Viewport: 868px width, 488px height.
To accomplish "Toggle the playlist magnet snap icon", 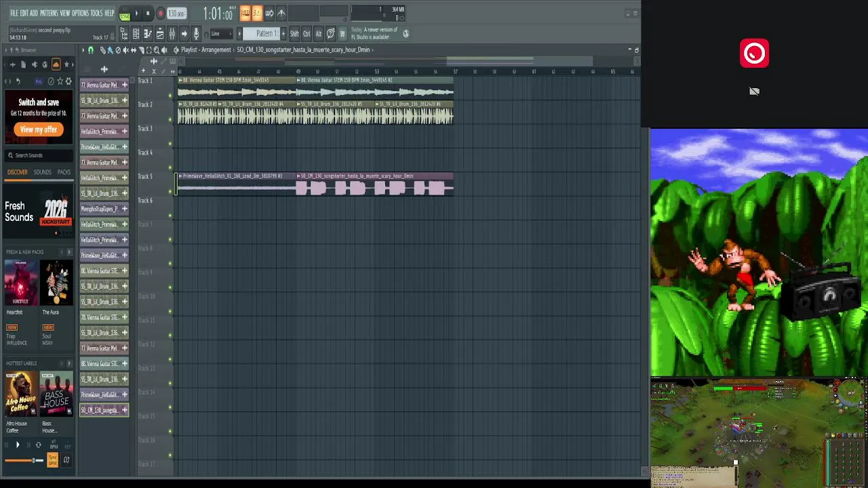I will coord(91,50).
